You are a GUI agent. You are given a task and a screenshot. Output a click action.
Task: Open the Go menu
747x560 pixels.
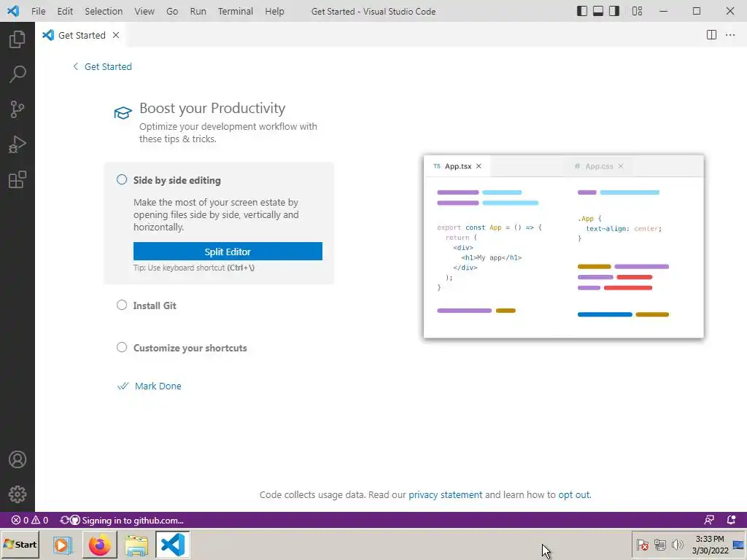pos(172,11)
